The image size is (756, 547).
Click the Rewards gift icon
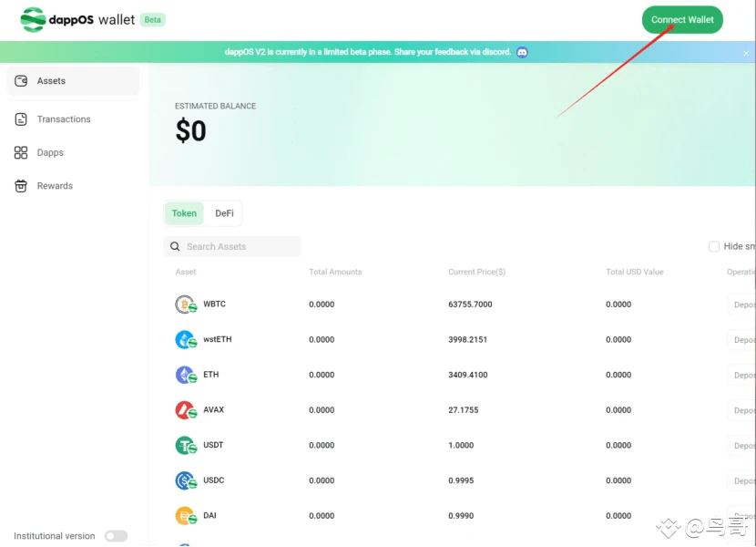(x=21, y=186)
